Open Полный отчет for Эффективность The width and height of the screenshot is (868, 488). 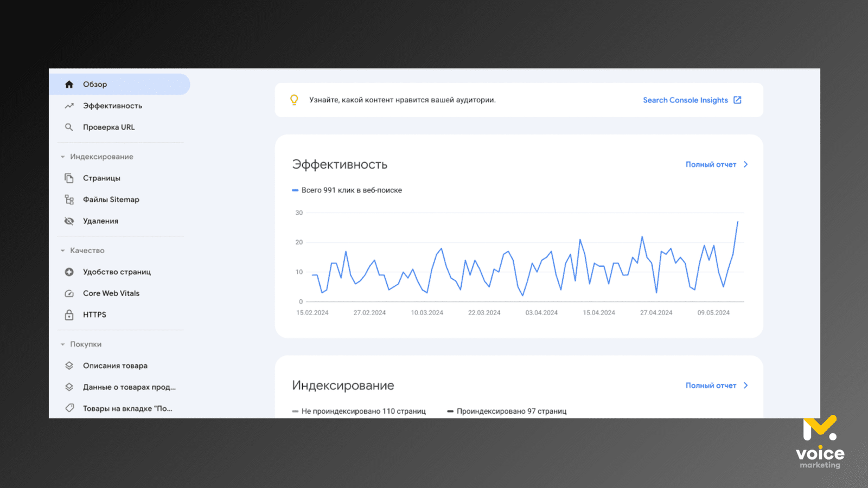pyautogui.click(x=711, y=164)
